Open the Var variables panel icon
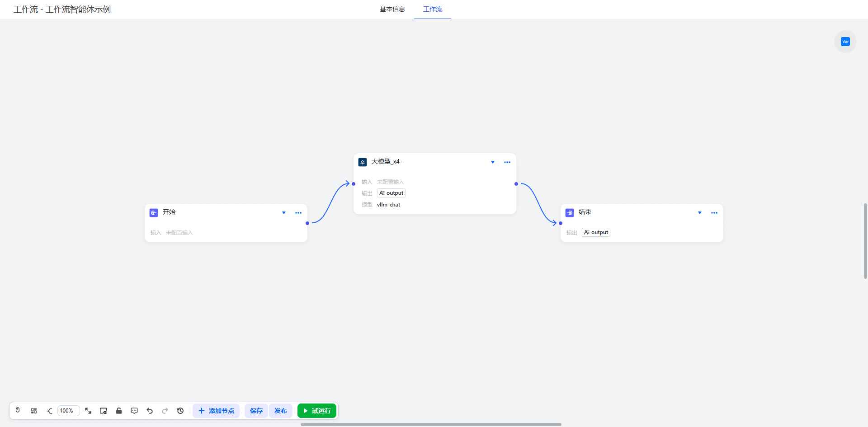 pyautogui.click(x=845, y=42)
